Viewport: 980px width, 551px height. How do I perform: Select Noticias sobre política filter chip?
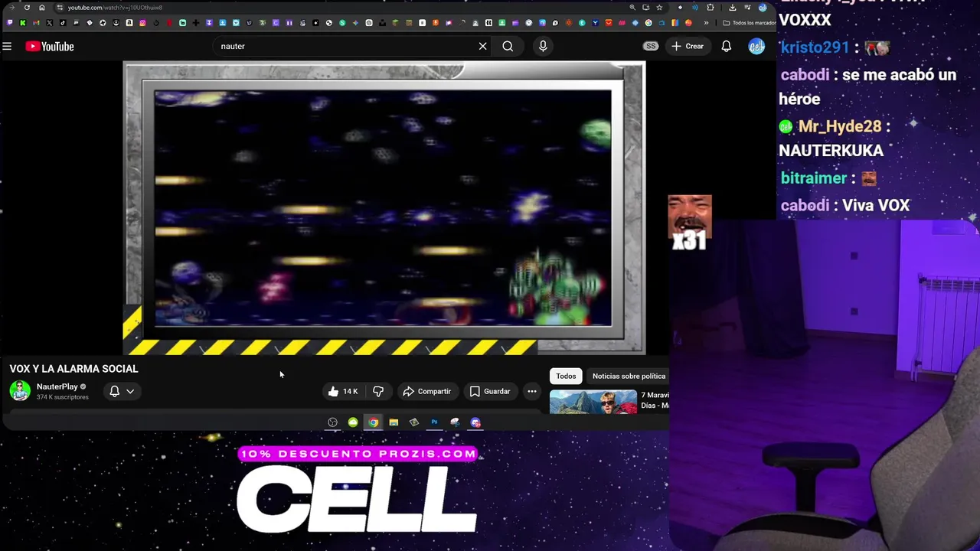pyautogui.click(x=629, y=376)
